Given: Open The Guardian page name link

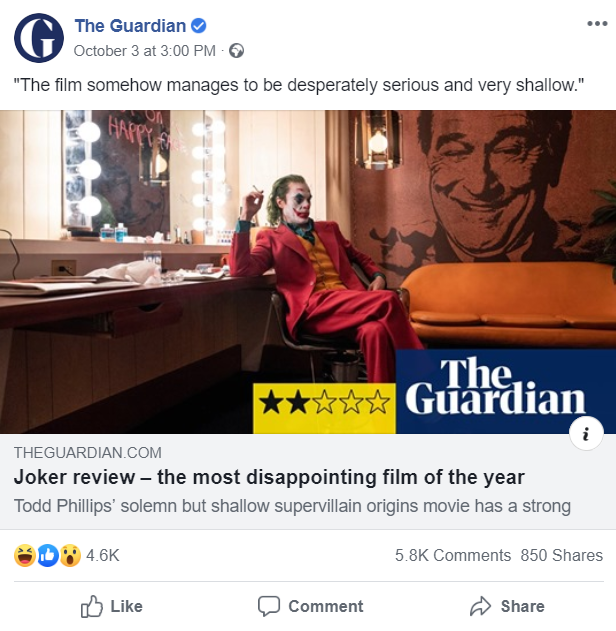Looking at the screenshot, I should [130, 26].
